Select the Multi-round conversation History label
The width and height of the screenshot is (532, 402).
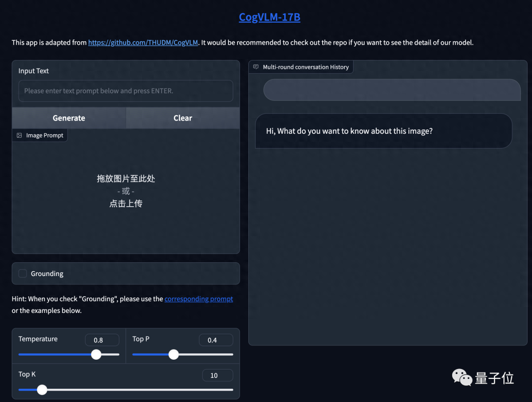click(305, 67)
